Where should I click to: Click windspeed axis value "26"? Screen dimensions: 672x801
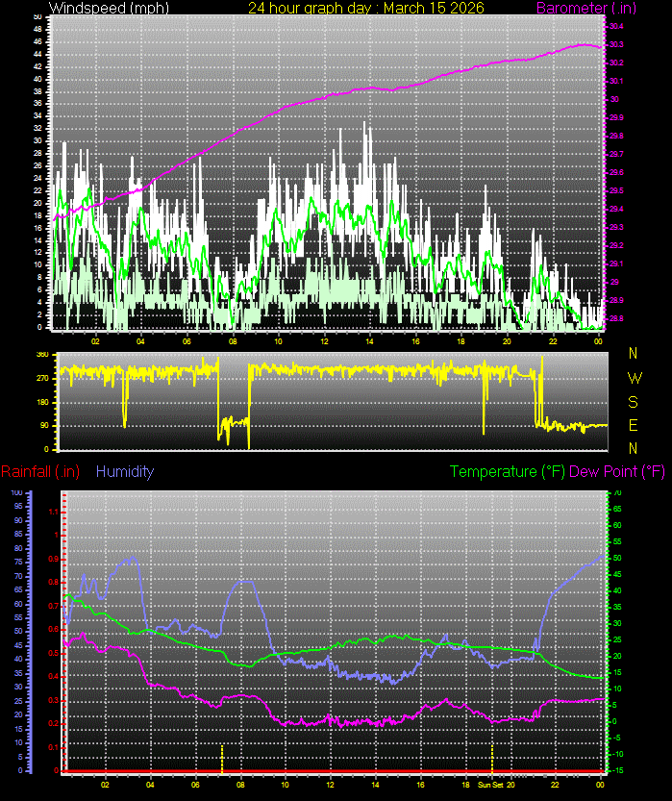tap(37, 165)
